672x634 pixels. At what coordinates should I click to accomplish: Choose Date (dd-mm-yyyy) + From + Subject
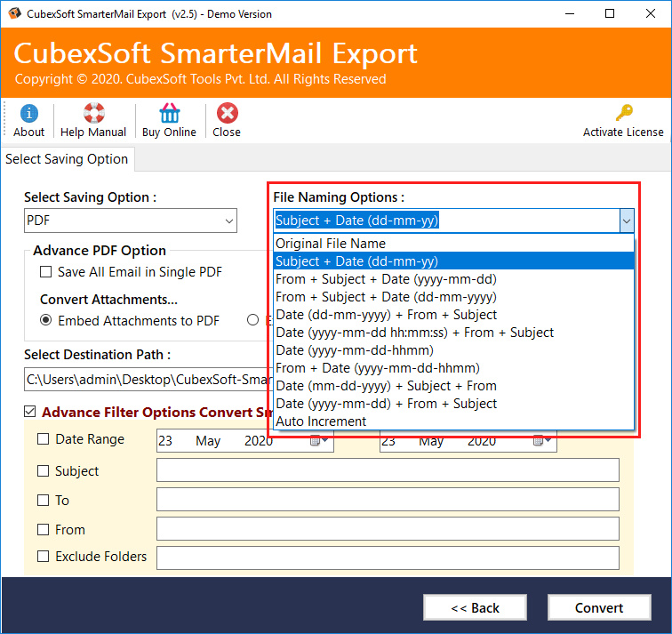453,315
